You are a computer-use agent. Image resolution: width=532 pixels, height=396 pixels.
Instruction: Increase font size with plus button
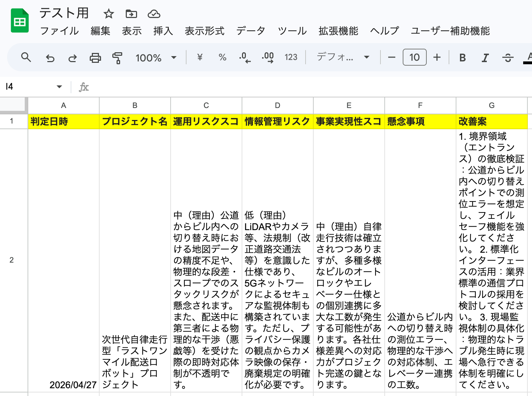(437, 57)
